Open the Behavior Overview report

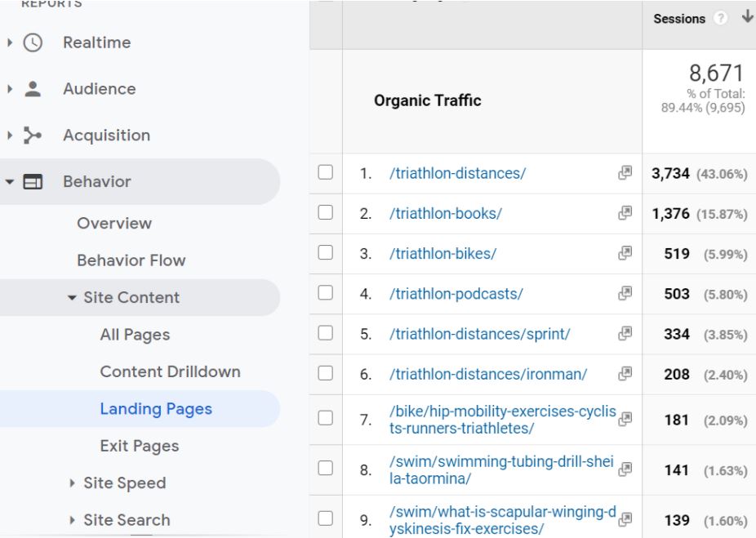[x=114, y=223]
